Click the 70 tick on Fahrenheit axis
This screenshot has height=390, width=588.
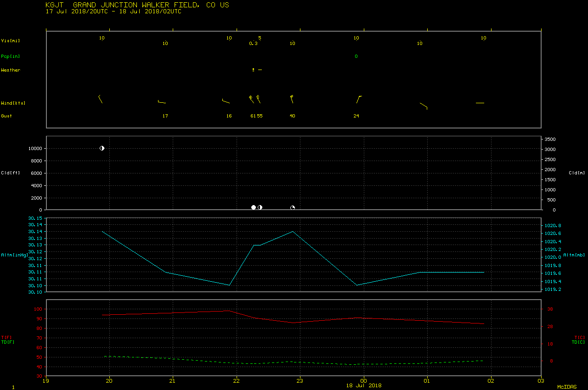pyautogui.click(x=40, y=338)
